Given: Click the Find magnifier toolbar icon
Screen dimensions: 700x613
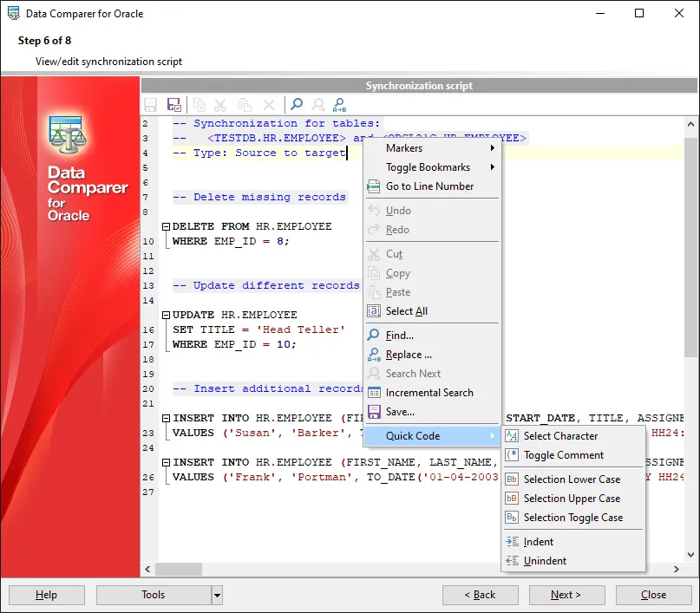Looking at the screenshot, I should (x=297, y=105).
